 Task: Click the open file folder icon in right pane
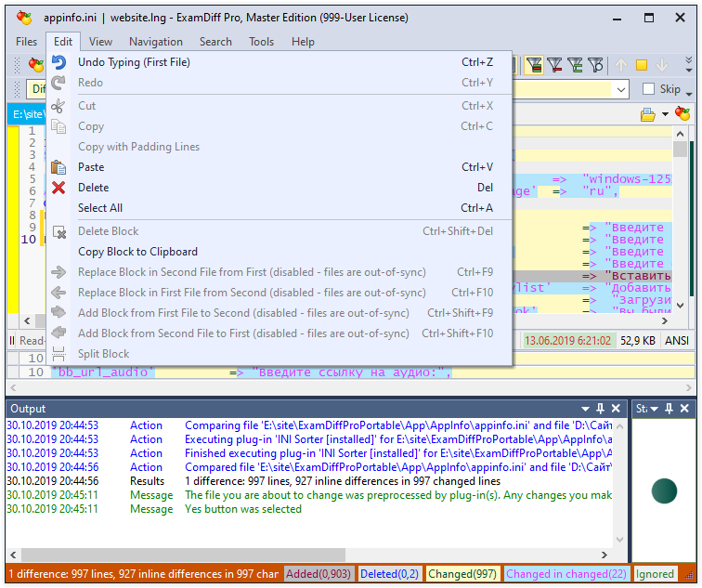pyautogui.click(x=647, y=114)
